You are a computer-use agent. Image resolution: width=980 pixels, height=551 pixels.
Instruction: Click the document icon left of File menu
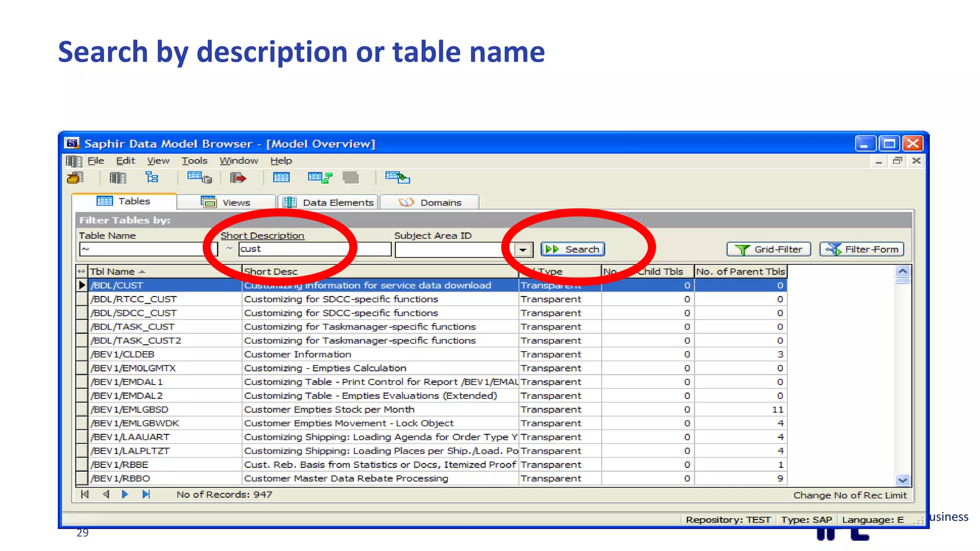(74, 161)
